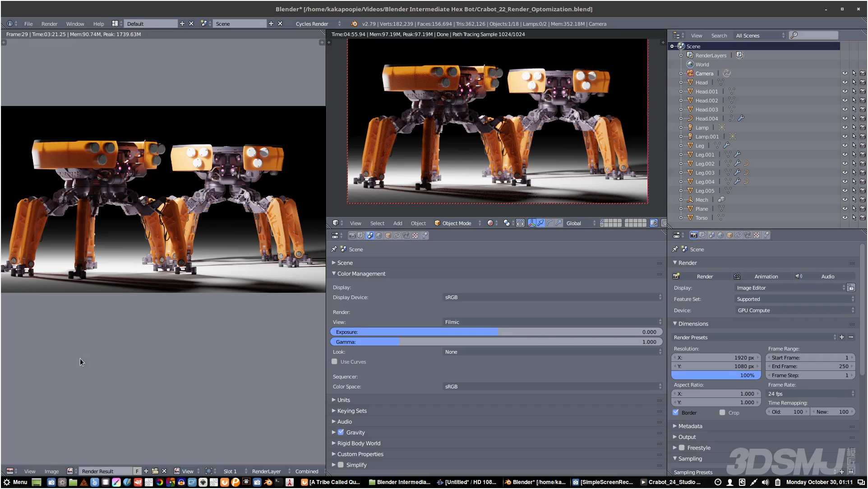Disable the Border checkbox
This screenshot has width=868, height=489.
coord(675,412)
